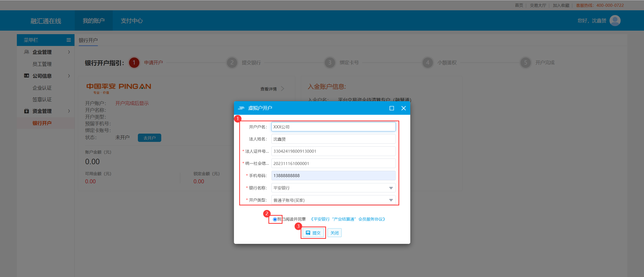Click the 融汇通在线 site title
The height and width of the screenshot is (277, 644).
coord(46,21)
